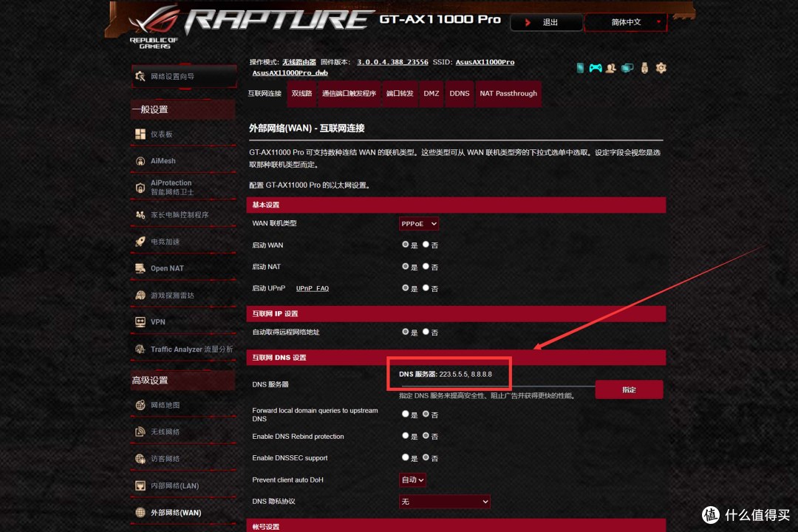Image resolution: width=798 pixels, height=532 pixels.
Task: Open Traffic Analyzer 流量分析 icon
Action: (140, 349)
